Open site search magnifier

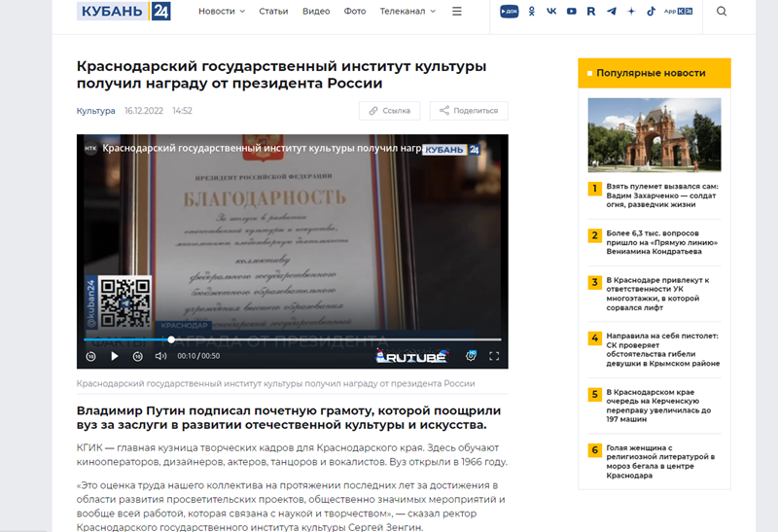(722, 11)
